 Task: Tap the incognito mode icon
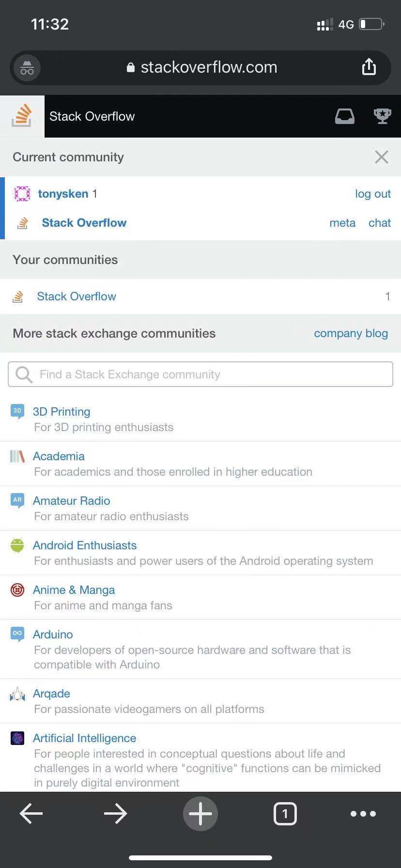pyautogui.click(x=27, y=68)
